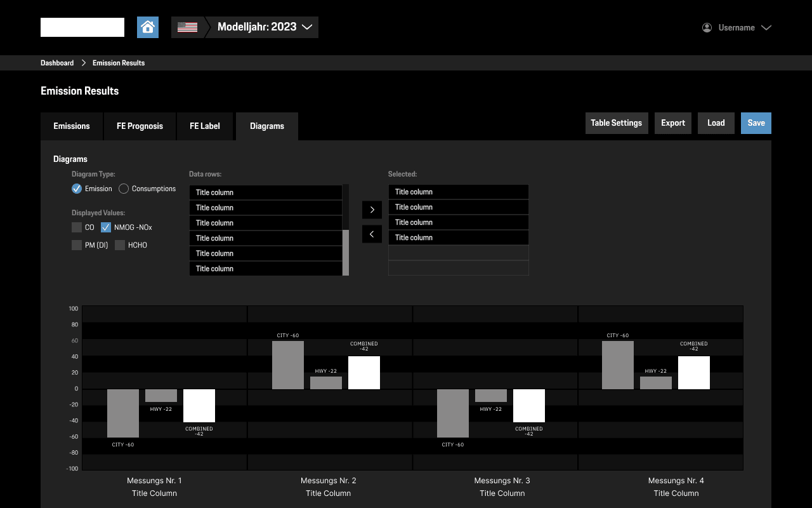812x508 pixels.
Task: Collapse the Modelljahr chevron arrow
Action: 307,27
